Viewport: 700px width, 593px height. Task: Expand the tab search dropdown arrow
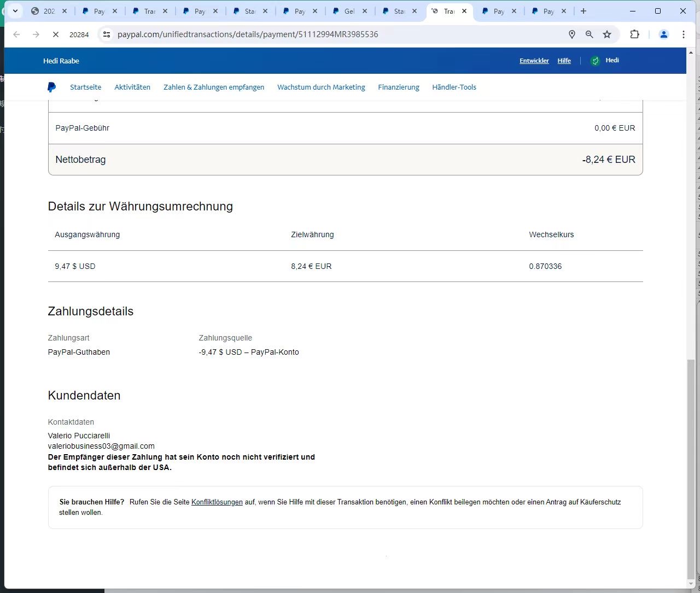click(15, 11)
